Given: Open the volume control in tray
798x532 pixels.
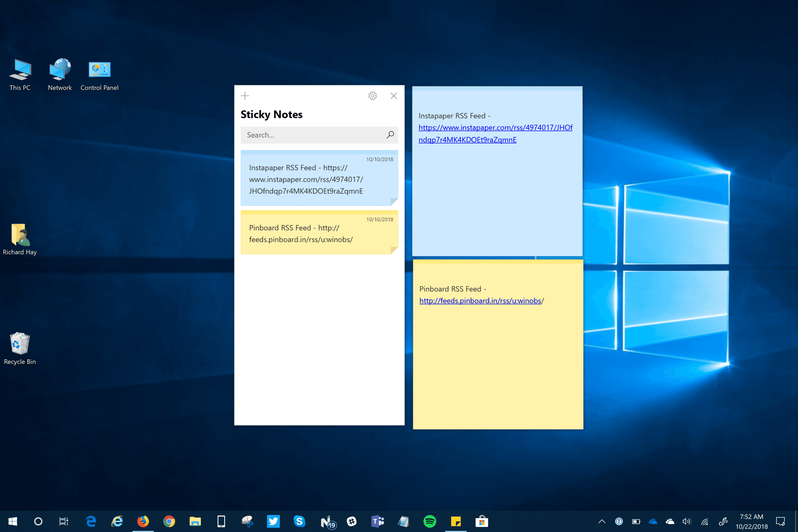Looking at the screenshot, I should (x=686, y=521).
